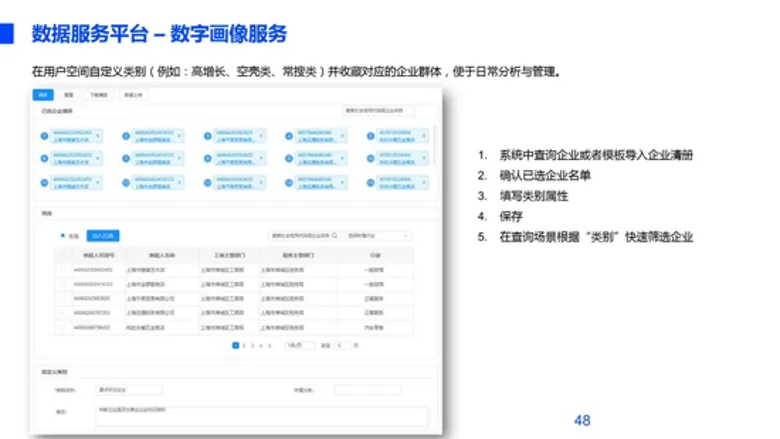Image resolution: width=780 pixels, height=439 pixels.
Task: Click the 纳税人识别号 column header
Action: (98, 255)
